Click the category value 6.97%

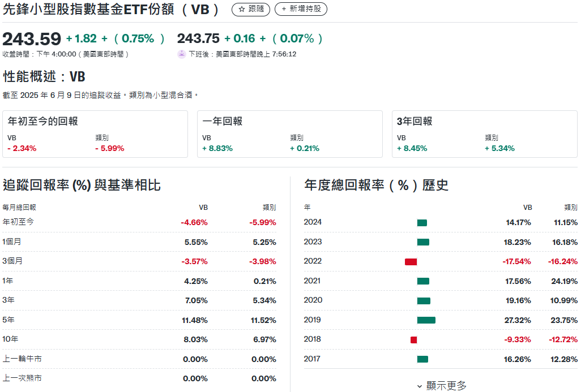click(x=264, y=340)
